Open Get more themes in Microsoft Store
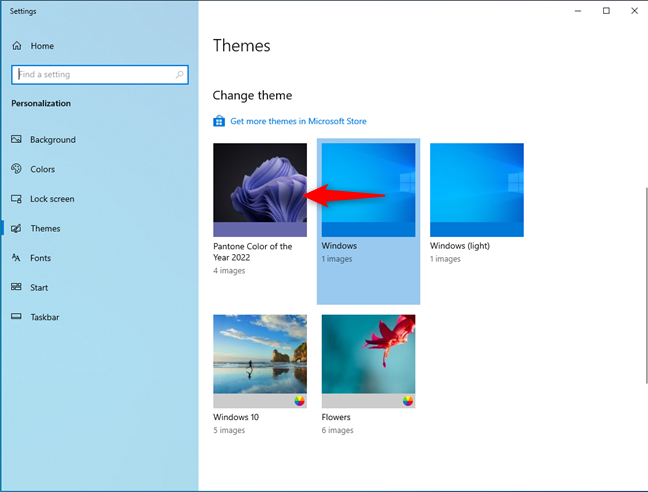Viewport: 648px width, 492px height. (298, 121)
